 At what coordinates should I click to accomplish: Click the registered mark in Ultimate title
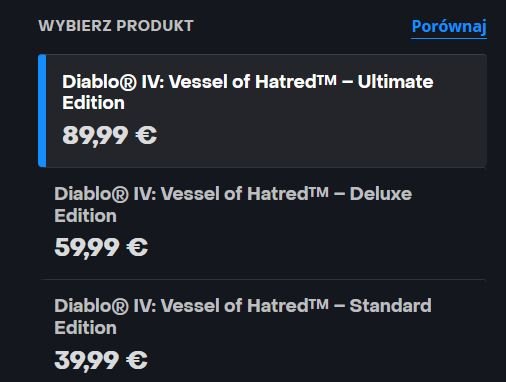click(x=126, y=83)
